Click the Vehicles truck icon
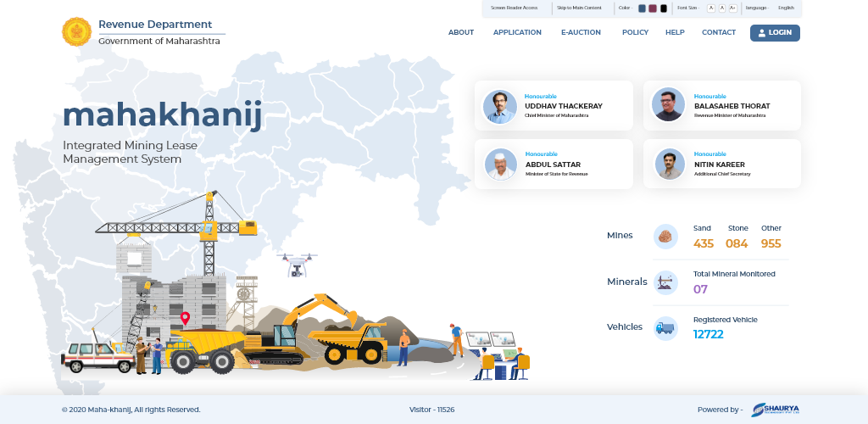 665,328
